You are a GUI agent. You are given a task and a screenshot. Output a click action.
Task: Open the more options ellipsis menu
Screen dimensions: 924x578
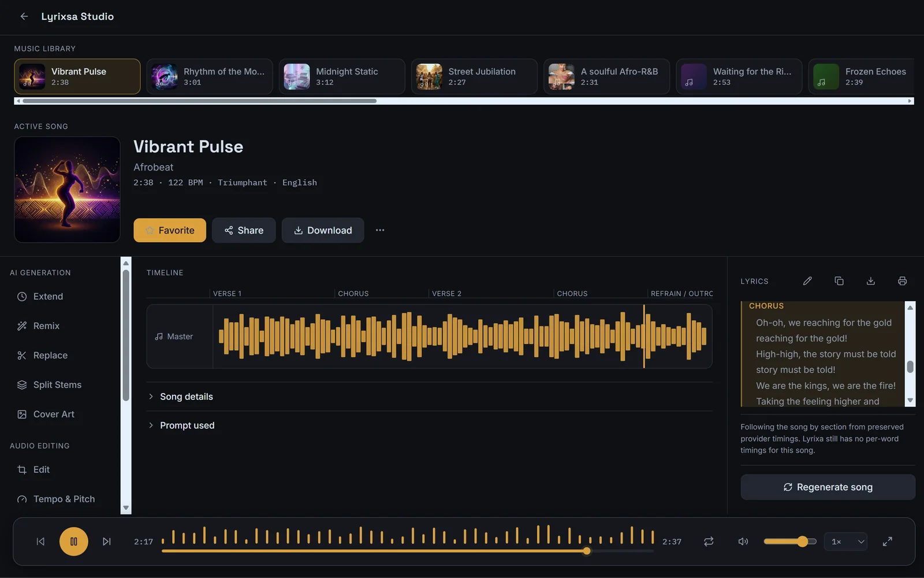coord(380,230)
